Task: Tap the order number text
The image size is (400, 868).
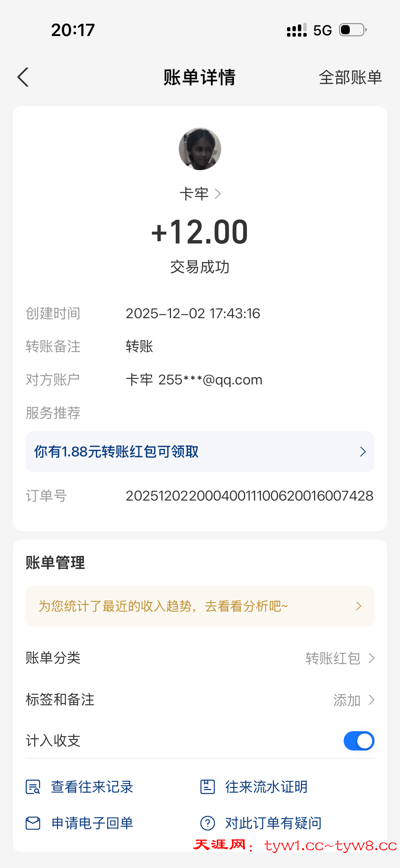Action: [249, 496]
